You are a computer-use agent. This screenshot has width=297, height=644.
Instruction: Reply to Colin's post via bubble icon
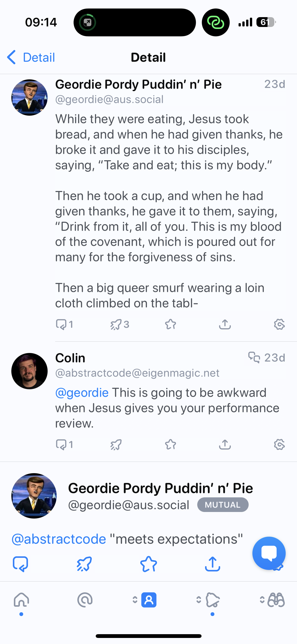click(61, 444)
